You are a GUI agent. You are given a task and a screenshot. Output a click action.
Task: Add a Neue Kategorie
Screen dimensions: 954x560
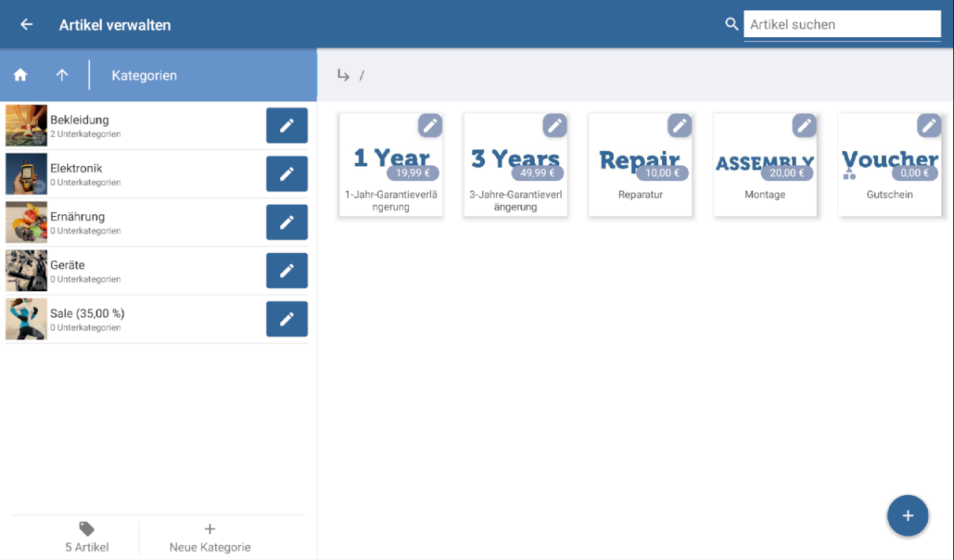tap(210, 538)
